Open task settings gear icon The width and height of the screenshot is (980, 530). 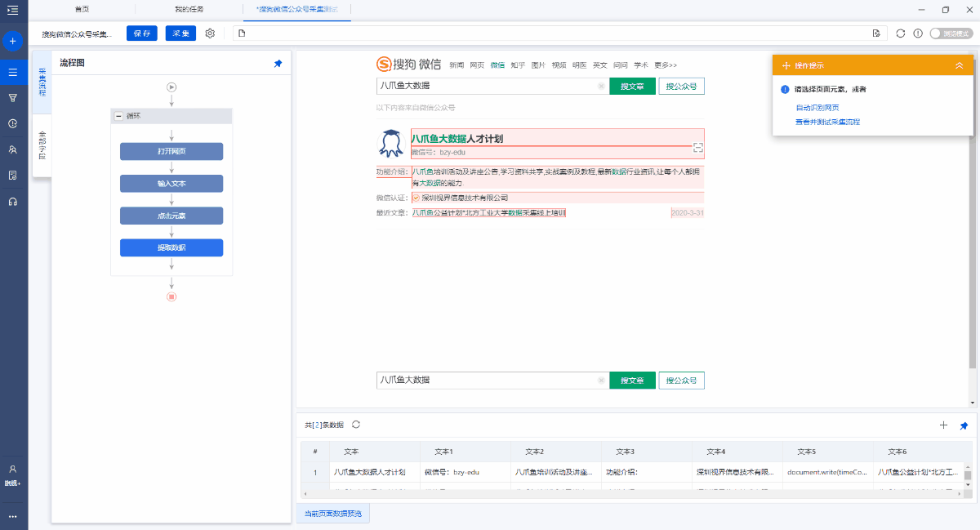click(x=210, y=33)
